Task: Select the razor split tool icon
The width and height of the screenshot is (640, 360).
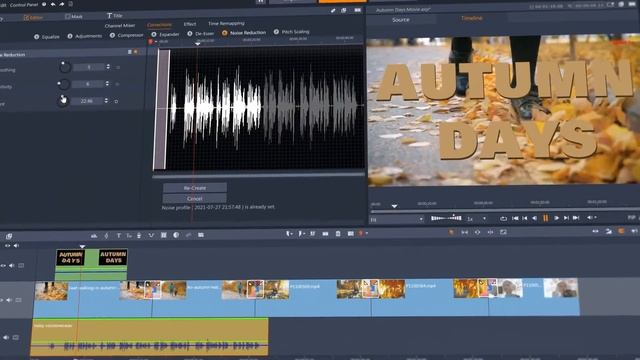Action: pos(288,233)
